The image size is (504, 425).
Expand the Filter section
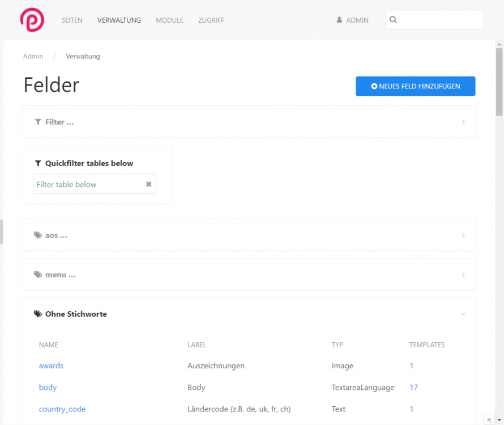463,122
